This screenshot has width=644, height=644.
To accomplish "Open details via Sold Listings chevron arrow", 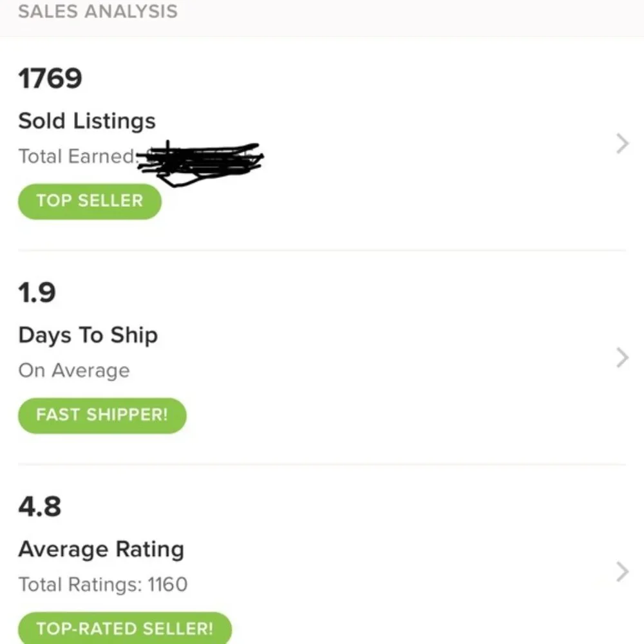I will tap(621, 144).
